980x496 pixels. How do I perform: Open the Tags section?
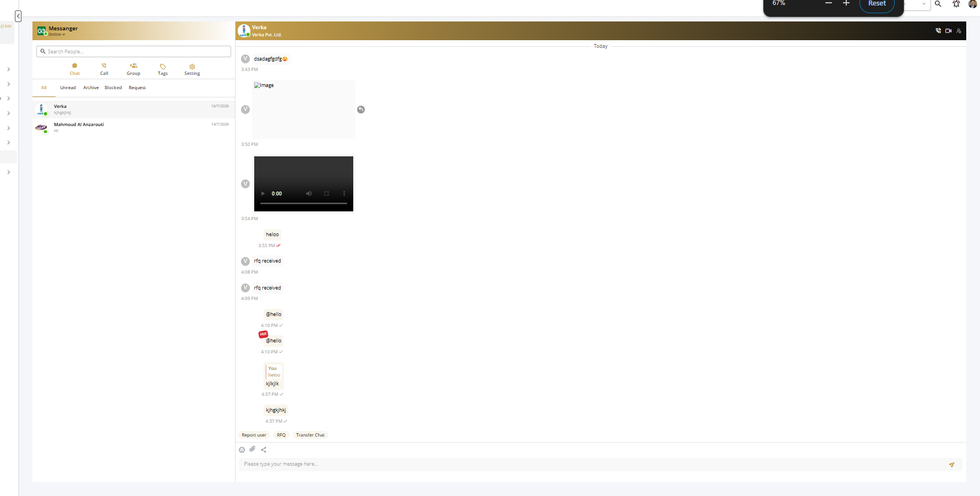tap(163, 69)
